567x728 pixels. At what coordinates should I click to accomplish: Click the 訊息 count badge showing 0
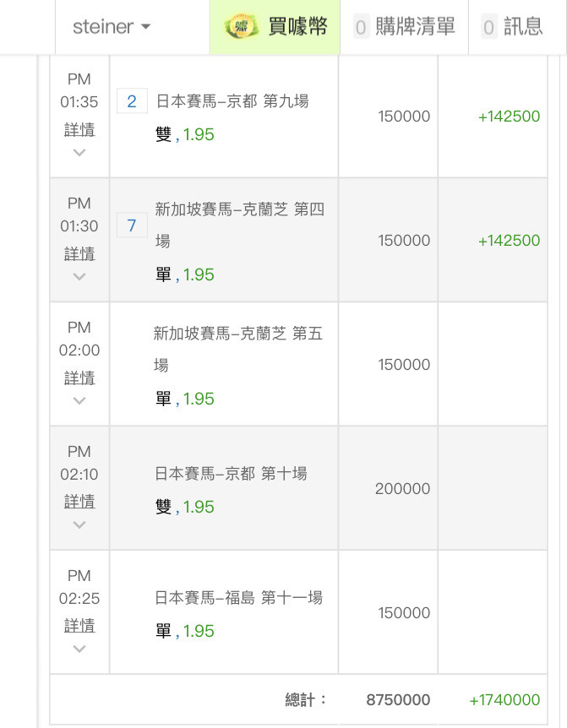(488, 27)
